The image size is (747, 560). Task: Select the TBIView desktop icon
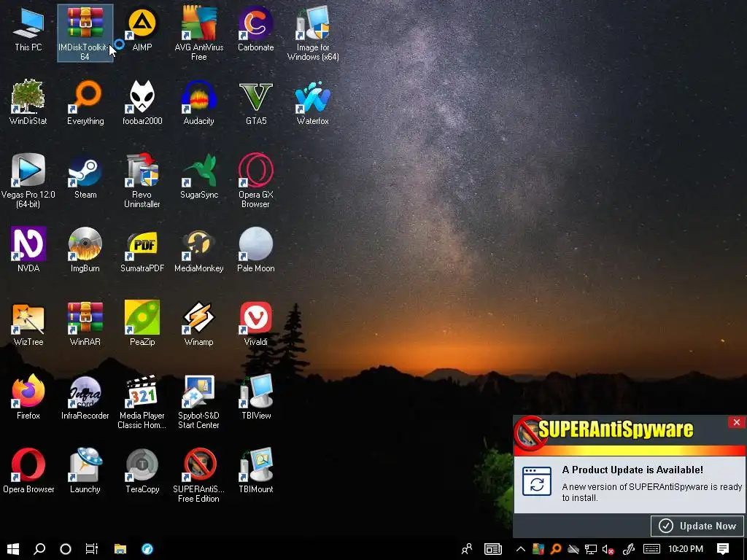[256, 397]
